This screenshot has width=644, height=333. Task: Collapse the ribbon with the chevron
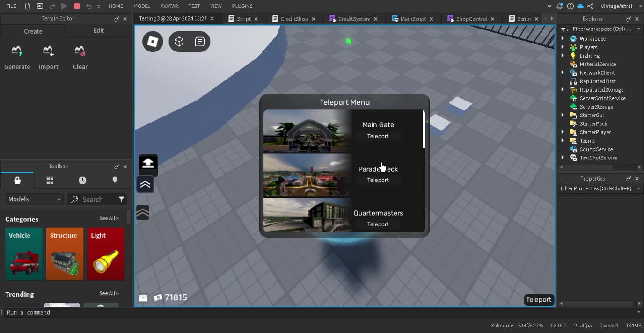tap(549, 6)
